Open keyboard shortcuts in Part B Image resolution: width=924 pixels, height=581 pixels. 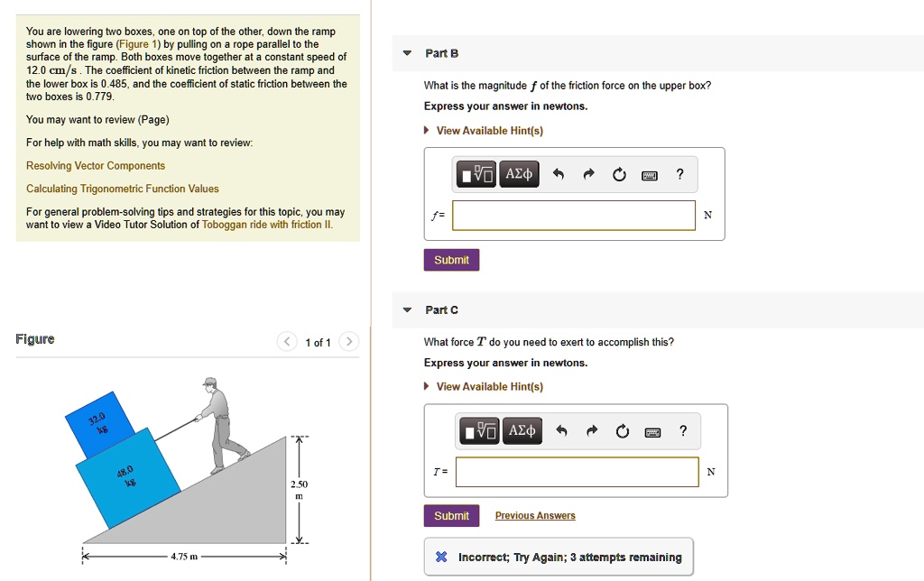pos(649,175)
